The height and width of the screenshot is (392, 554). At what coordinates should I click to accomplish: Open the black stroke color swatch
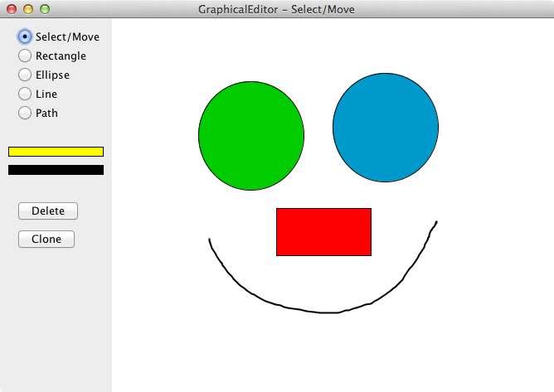pyautogui.click(x=56, y=170)
